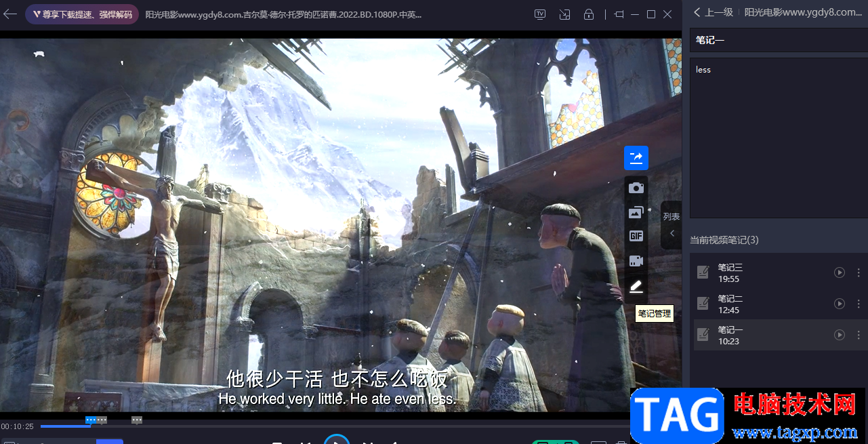868x444 pixels.
Task: Select the 笔记一 note entry
Action: [x=780, y=335]
